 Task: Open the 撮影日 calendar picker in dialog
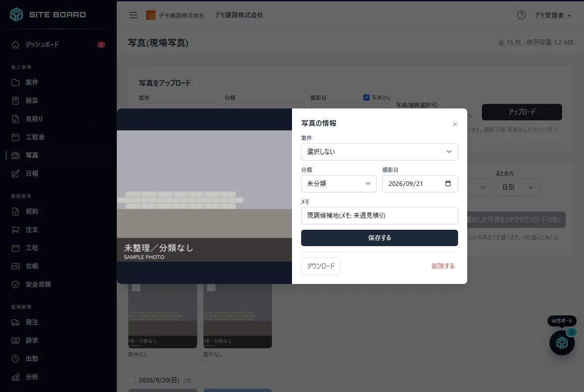[448, 184]
